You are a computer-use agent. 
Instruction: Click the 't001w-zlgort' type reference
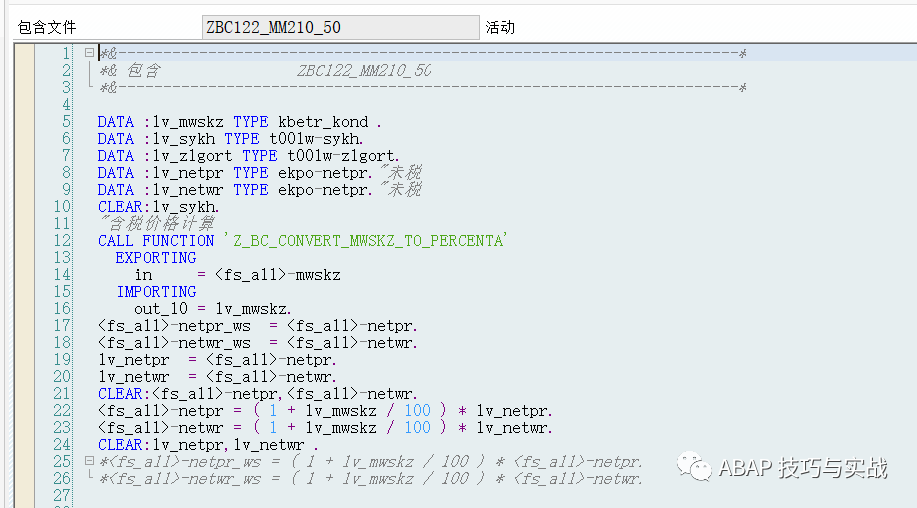click(x=343, y=155)
